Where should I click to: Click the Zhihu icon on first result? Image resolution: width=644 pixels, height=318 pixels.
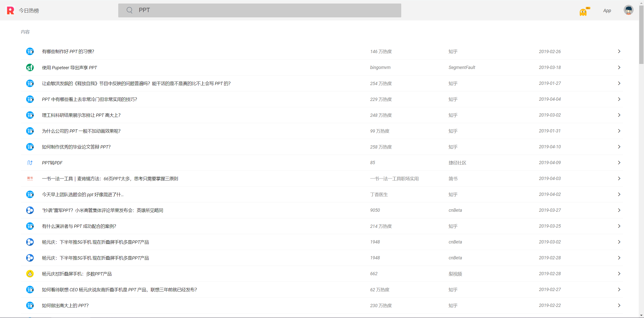30,51
